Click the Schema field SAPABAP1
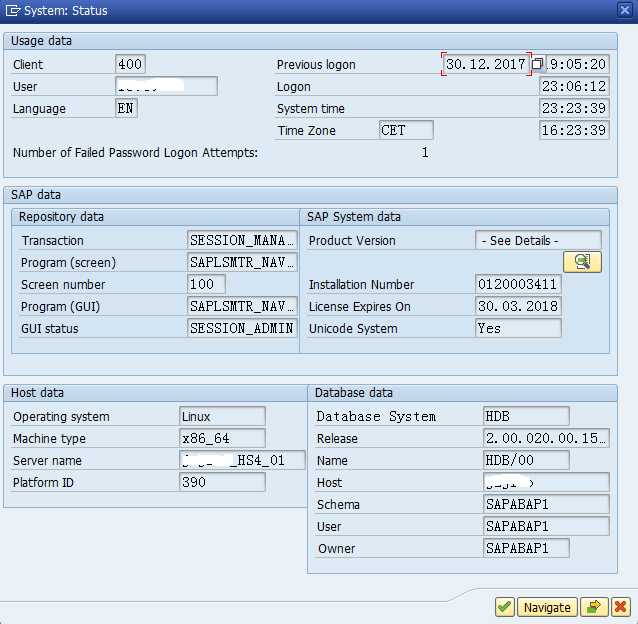Image resolution: width=638 pixels, height=624 pixels. click(546, 504)
